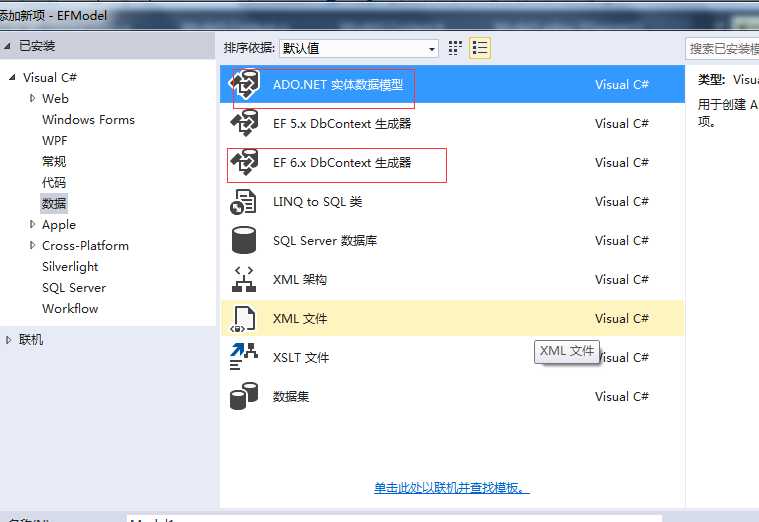The width and height of the screenshot is (759, 522).
Task: Expand the Apple tree node
Action: (x=32, y=224)
